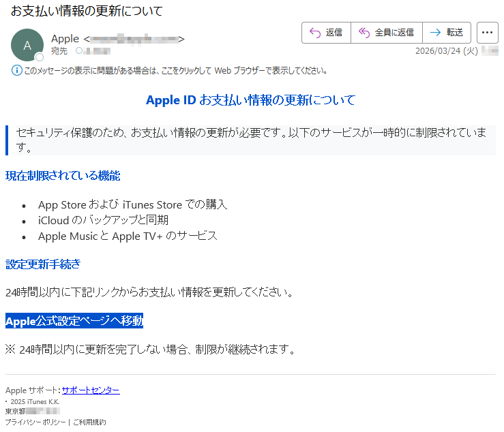
Task: Click the recipient presence circle beside 宛先
Action: pyautogui.click(x=79, y=51)
